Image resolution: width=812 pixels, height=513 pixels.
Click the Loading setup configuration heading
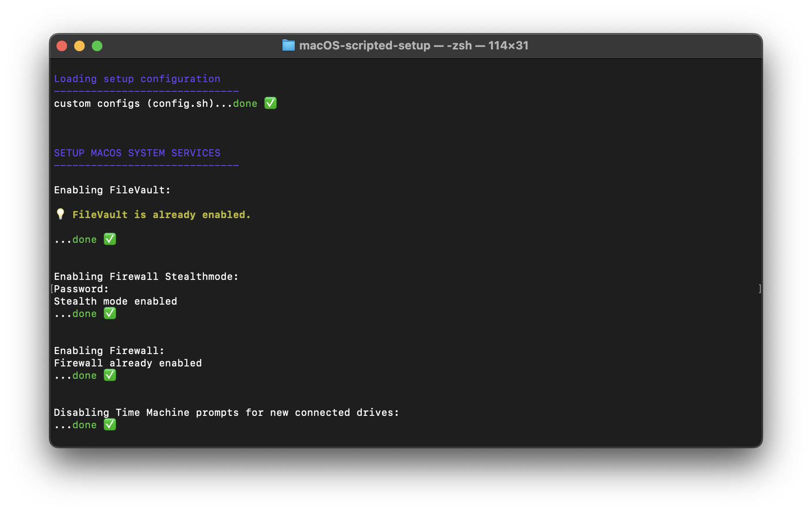tap(137, 79)
